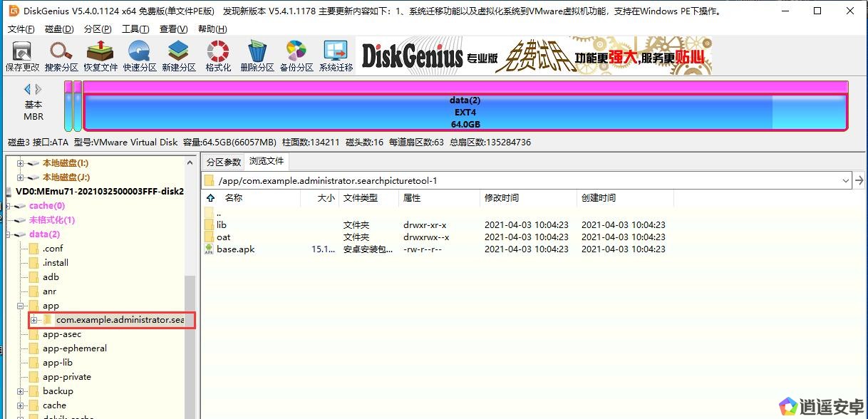
Task: Click the 搜索分区 search partition icon
Action: point(61,56)
